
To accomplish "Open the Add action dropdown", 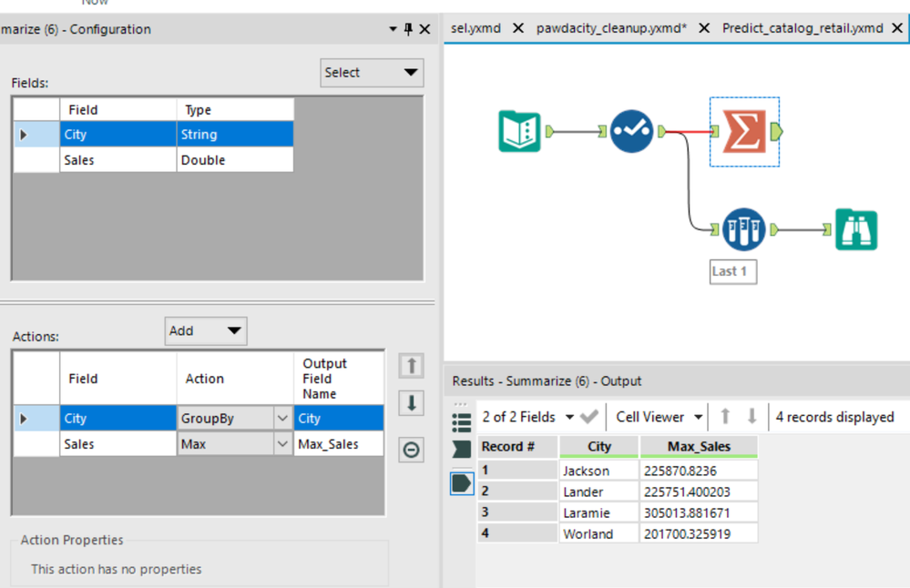I will click(206, 330).
